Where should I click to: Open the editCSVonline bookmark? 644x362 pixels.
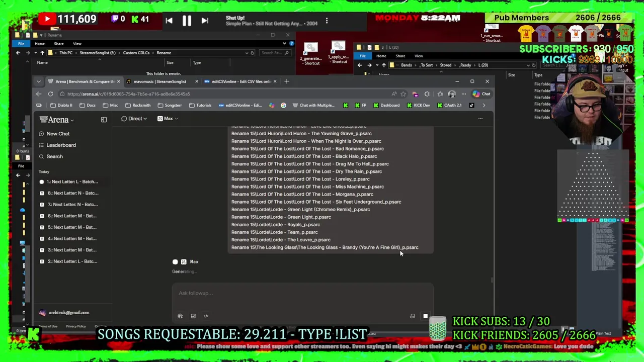click(240, 106)
